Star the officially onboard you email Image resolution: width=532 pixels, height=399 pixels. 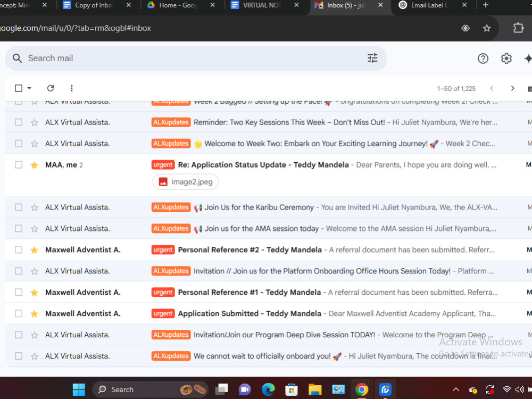tap(34, 356)
